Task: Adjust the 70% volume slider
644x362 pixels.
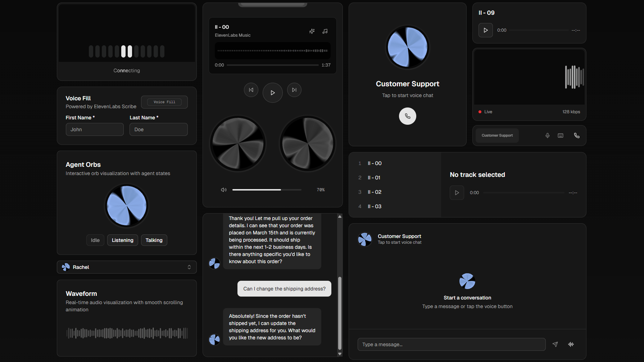Action: tap(267, 190)
